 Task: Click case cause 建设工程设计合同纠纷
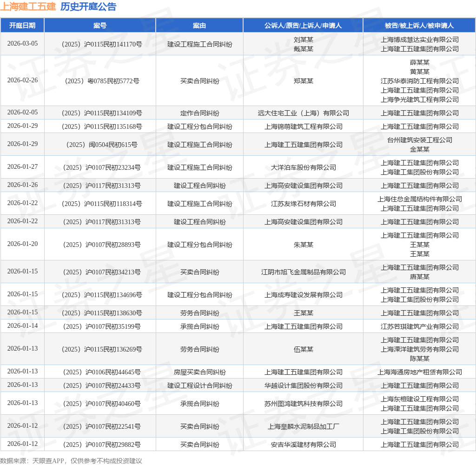pyautogui.click(x=199, y=386)
